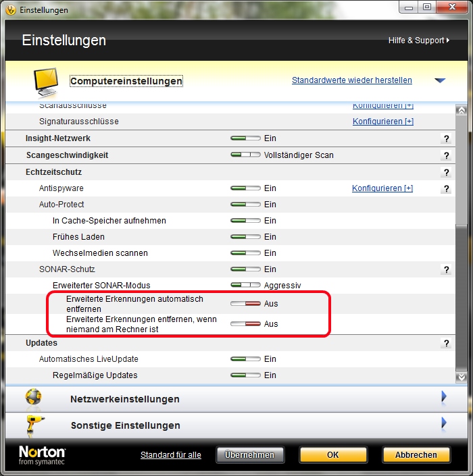The image size is (473, 476).
Task: Open help for Echtzeitschutz
Action: pos(446,172)
